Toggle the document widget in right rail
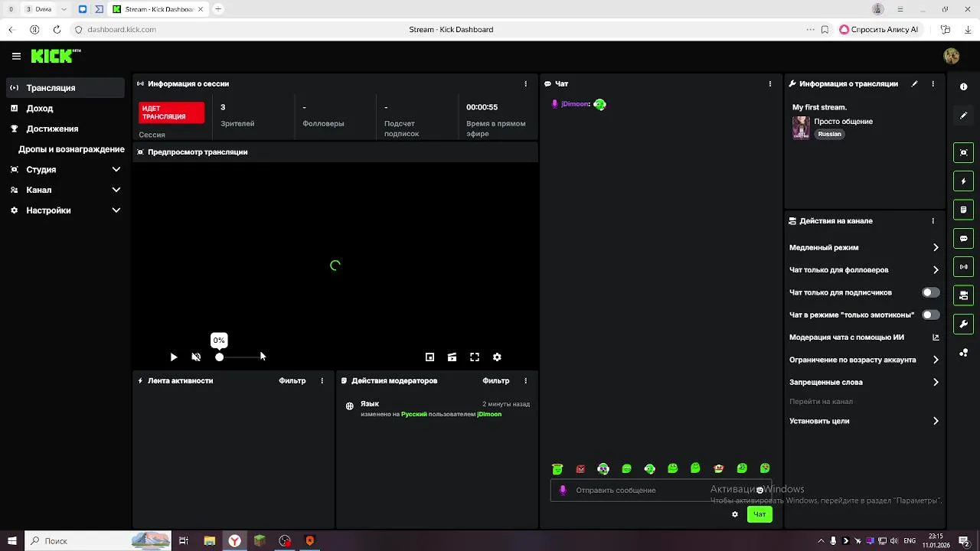This screenshot has height=551, width=980. (964, 210)
